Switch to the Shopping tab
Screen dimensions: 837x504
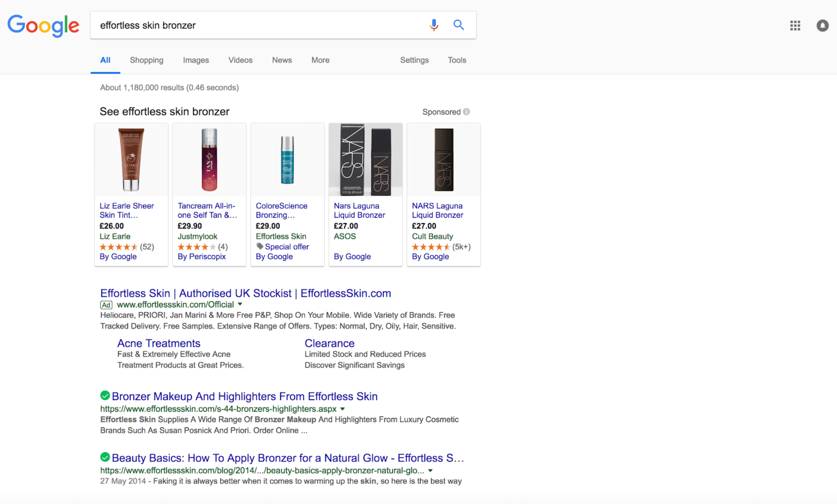coord(146,60)
